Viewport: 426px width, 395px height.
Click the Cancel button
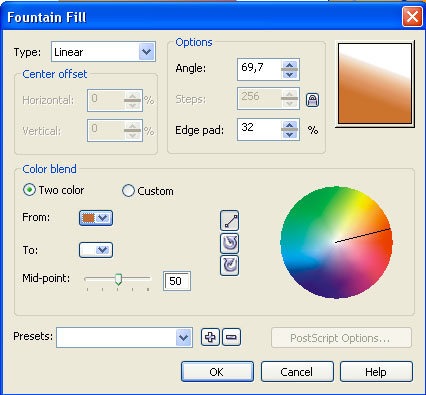[297, 372]
